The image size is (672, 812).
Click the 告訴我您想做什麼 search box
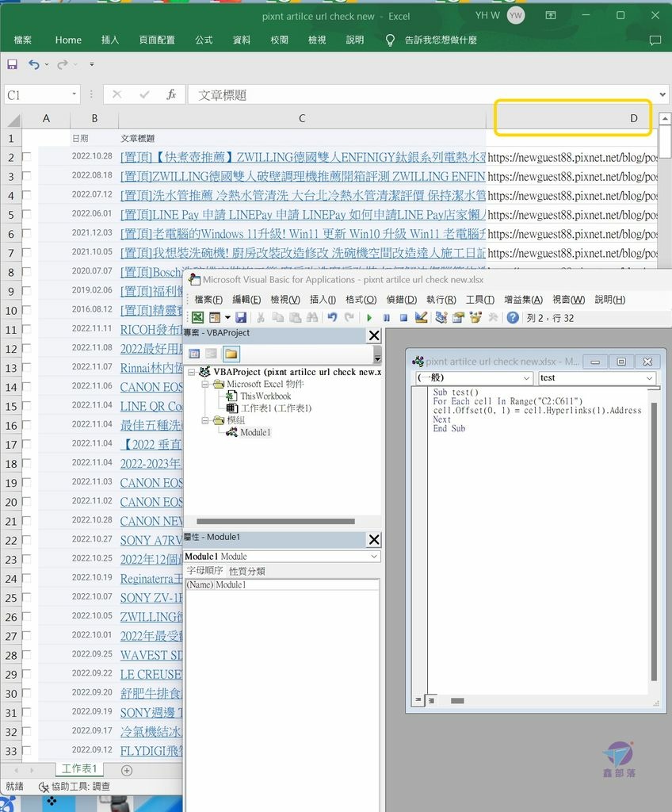(441, 40)
